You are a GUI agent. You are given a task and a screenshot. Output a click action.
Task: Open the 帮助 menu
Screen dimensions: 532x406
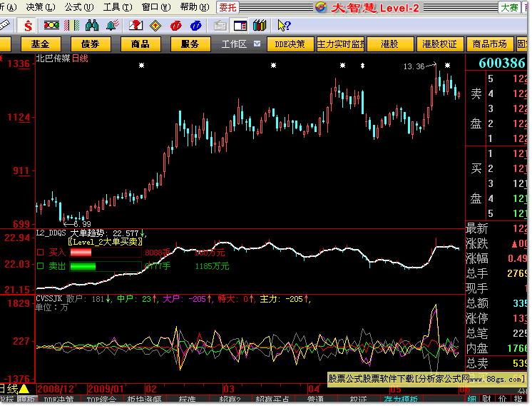[x=195, y=7]
